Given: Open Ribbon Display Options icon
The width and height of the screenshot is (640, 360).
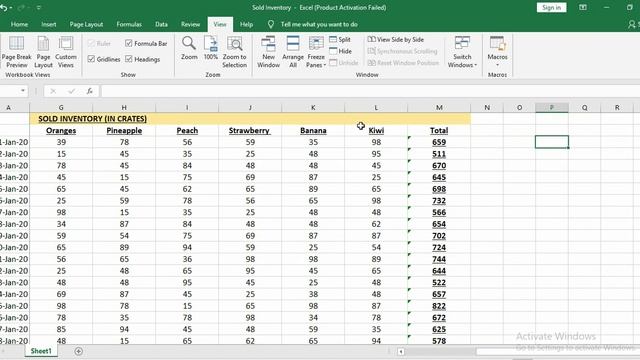Looking at the screenshot, I should pos(583,8).
